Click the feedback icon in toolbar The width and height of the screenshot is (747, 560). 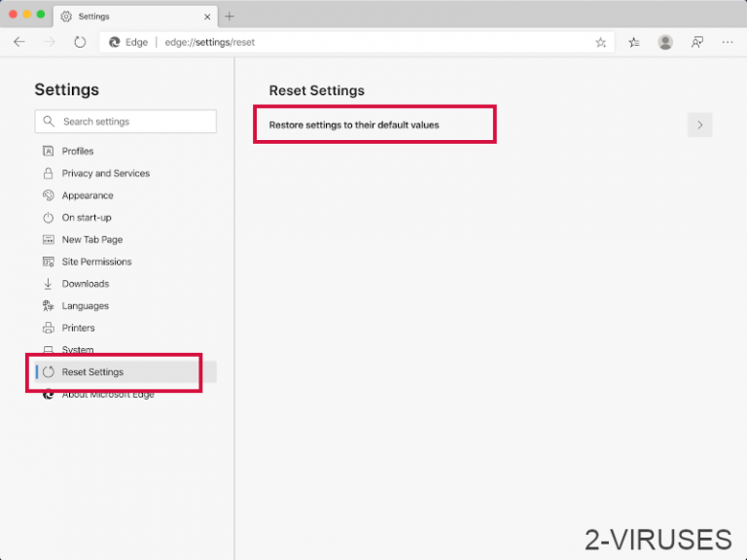[x=696, y=42]
